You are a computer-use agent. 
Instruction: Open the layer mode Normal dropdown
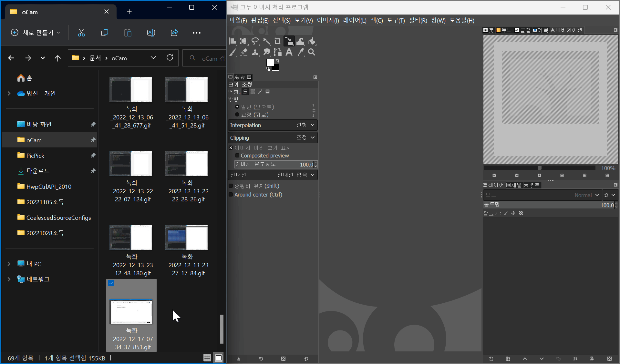586,195
